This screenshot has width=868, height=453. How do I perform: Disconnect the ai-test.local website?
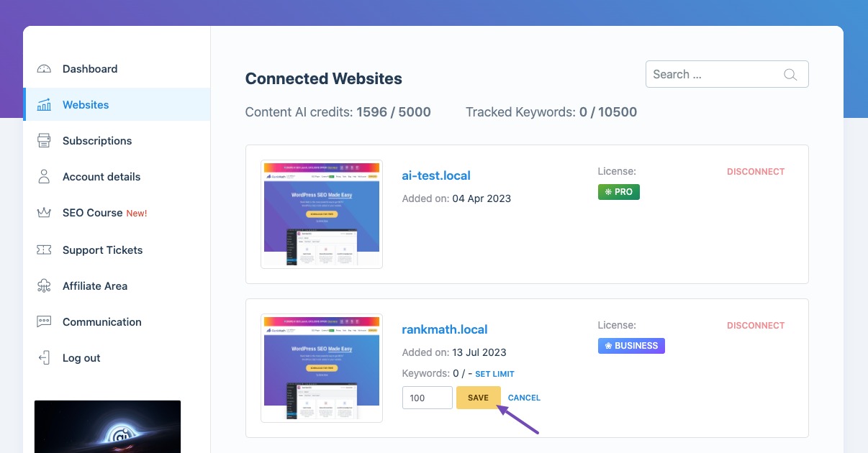[x=756, y=172]
